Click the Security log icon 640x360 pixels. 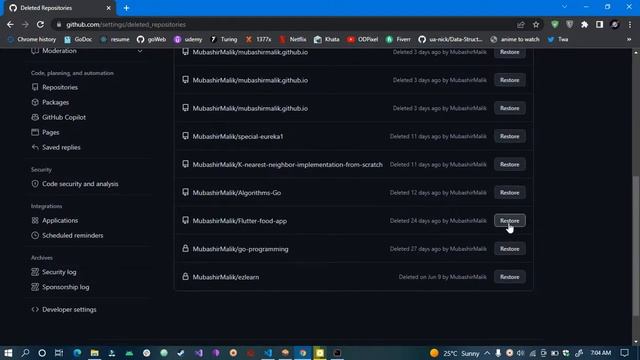(35, 272)
